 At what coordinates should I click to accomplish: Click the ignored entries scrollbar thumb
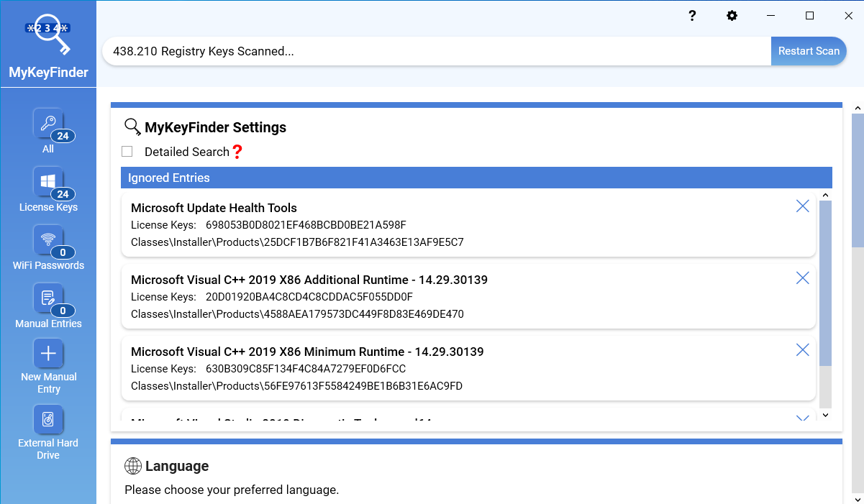[825, 283]
